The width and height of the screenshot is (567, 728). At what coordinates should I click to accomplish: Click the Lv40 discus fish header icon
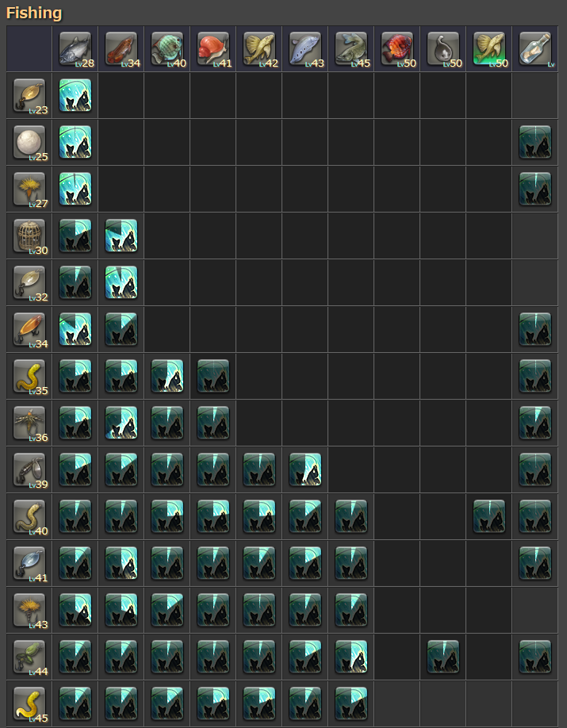pyautogui.click(x=167, y=48)
